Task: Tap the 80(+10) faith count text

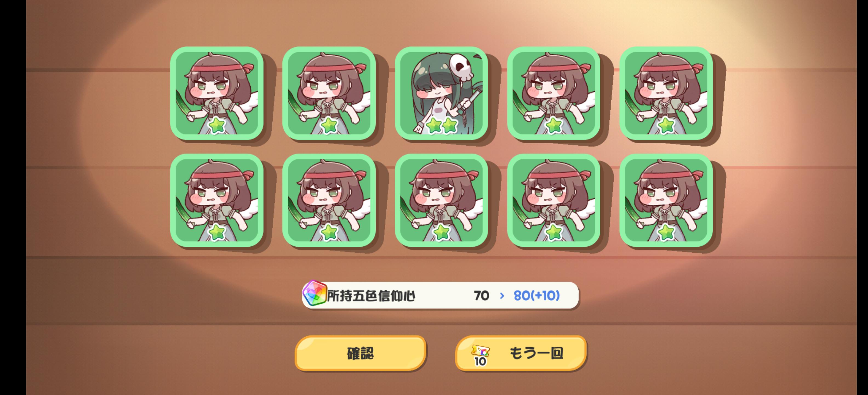Action: (536, 295)
